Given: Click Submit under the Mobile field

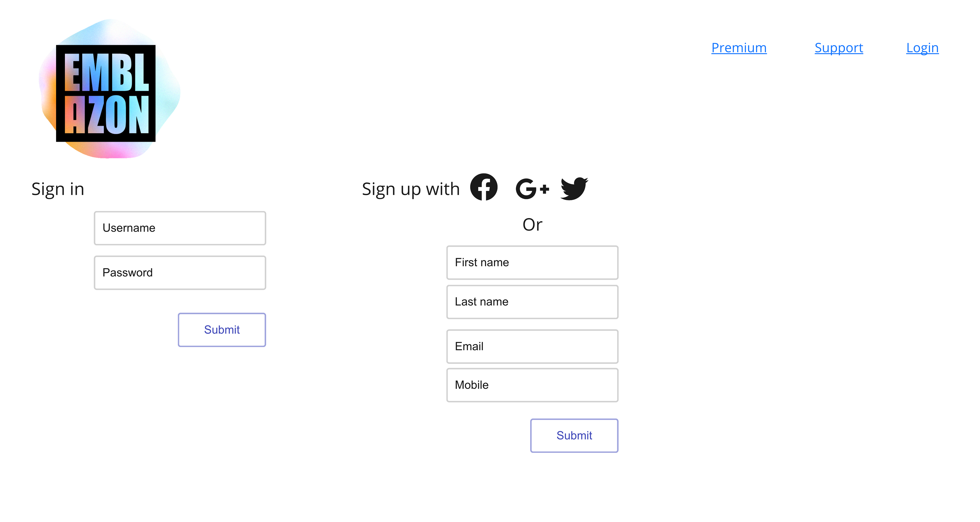Looking at the screenshot, I should click(574, 435).
